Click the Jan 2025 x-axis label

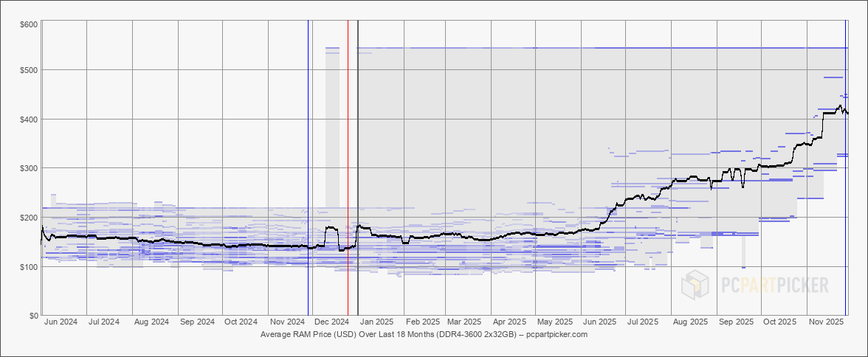(x=376, y=322)
